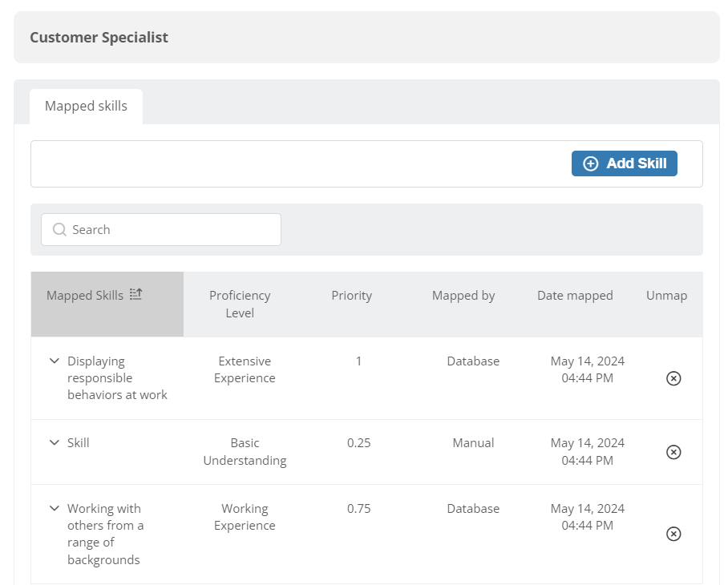
Task: Unmap the Skill row entry
Action: [673, 452]
